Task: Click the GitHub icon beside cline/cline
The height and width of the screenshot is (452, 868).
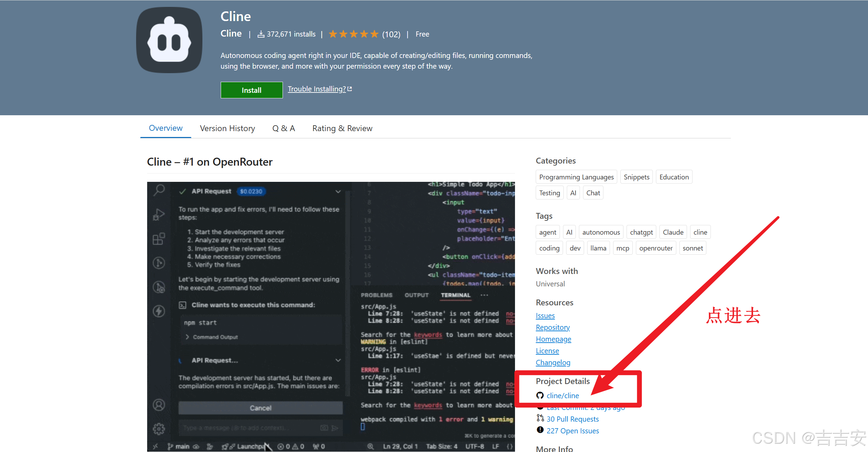Action: pos(540,395)
